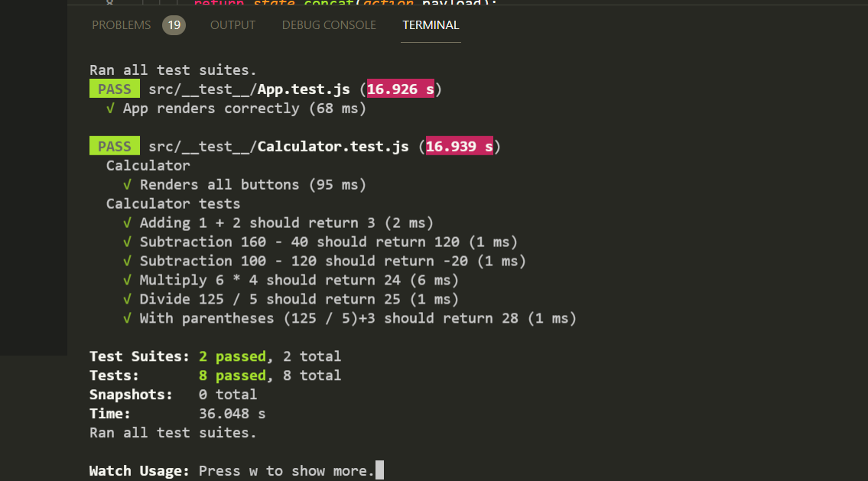Screen dimensions: 868x481
Task: Click the checkmark next to "Adding 1 + 2" test
Action: coord(128,223)
